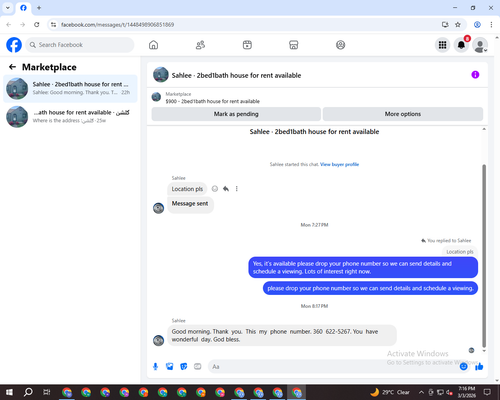The height and width of the screenshot is (400, 500).
Task: Click the 'Location pls' message bubble from Sahlee
Action: pos(187,189)
